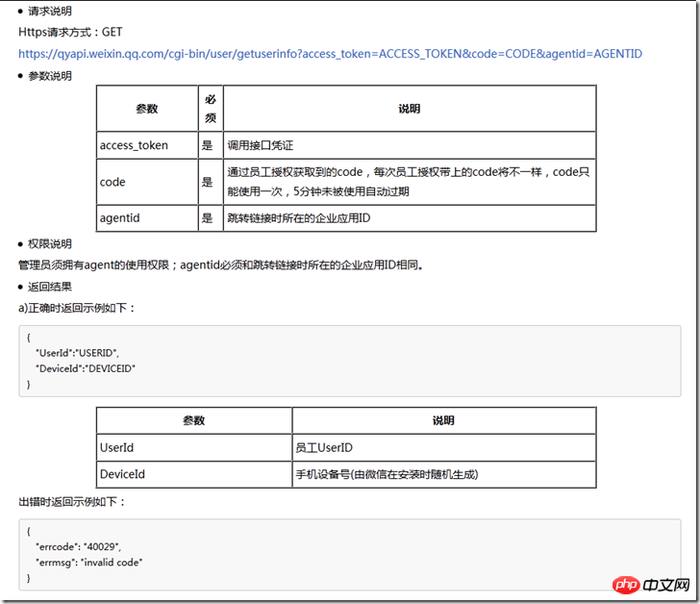Click the '参数' header in request table

click(x=147, y=109)
